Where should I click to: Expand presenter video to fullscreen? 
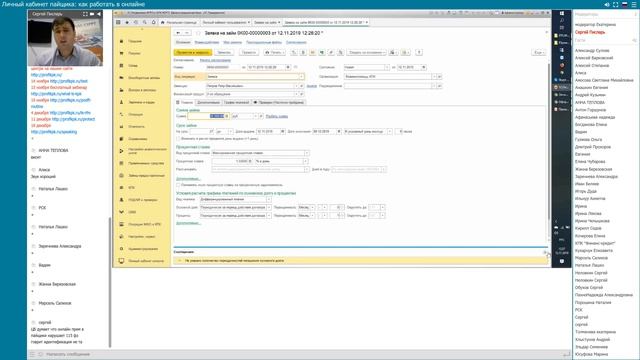(85, 14)
